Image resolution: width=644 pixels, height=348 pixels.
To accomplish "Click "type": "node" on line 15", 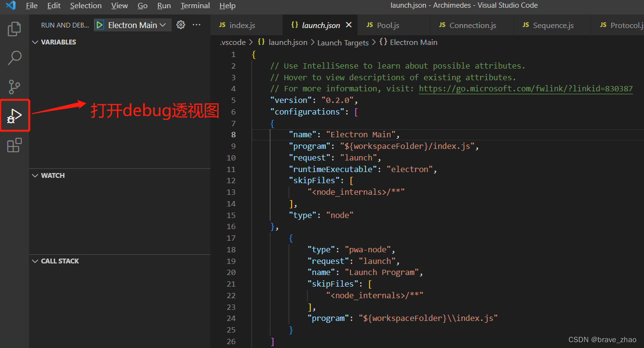I will 321,215.
